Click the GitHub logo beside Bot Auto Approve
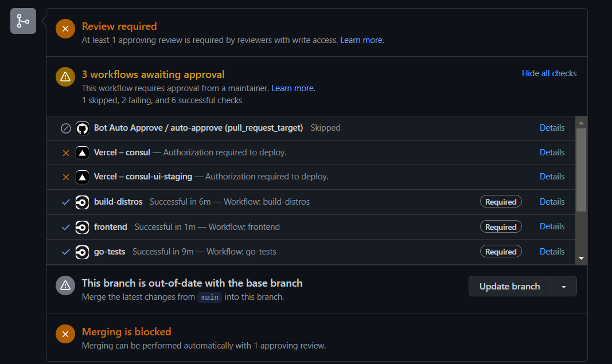612x364 pixels. coord(82,128)
